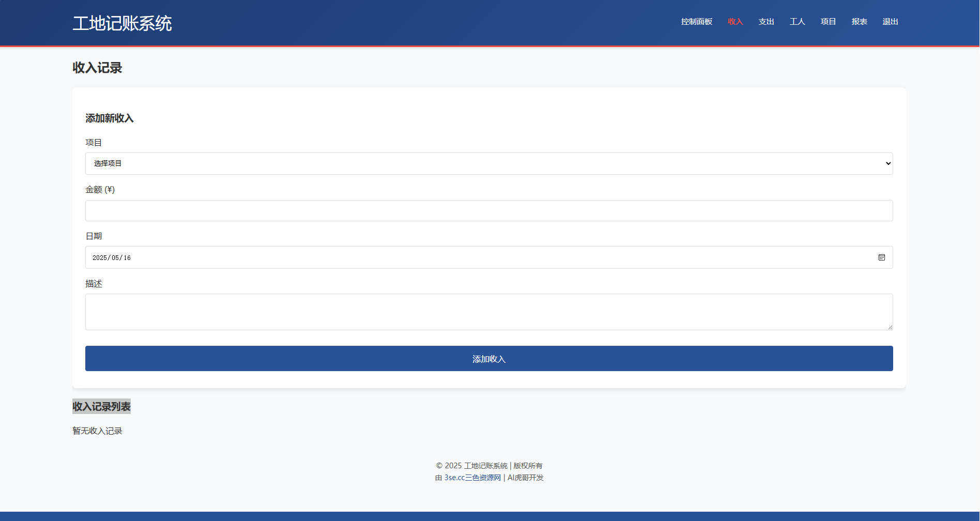Open the 报表 reports page
This screenshot has height=521, width=980.
point(859,22)
